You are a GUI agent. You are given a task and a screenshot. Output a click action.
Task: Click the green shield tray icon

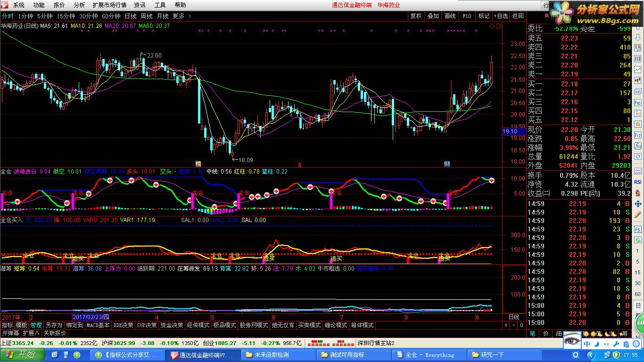[616, 355]
